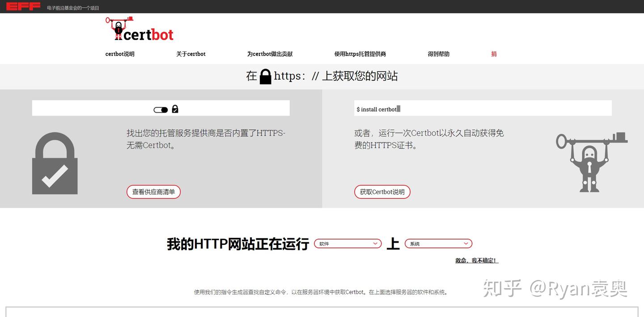Click the gray padlock with checkmark illustration
This screenshot has height=317, width=644.
[x=55, y=163]
